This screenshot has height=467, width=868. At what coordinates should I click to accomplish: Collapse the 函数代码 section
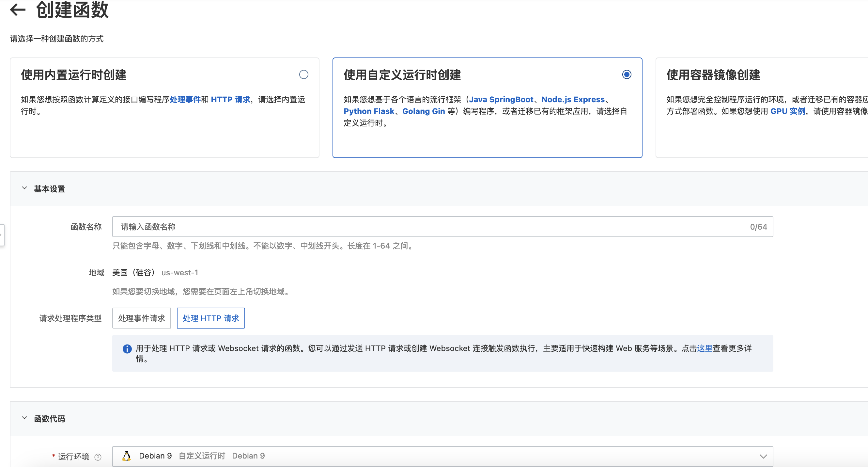pos(24,418)
